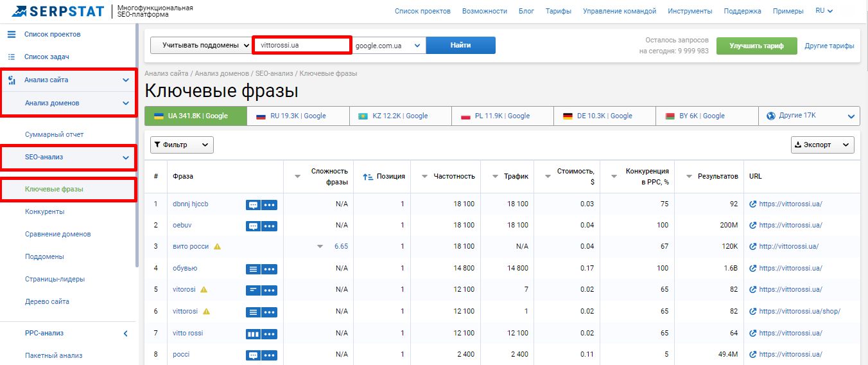The image size is (868, 365).
Task: Open the three-dot menu for россі
Action: pyautogui.click(x=269, y=355)
